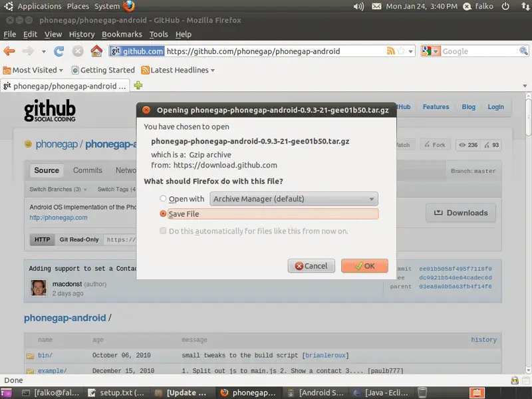Bookmark this page with the star icon

point(401,51)
